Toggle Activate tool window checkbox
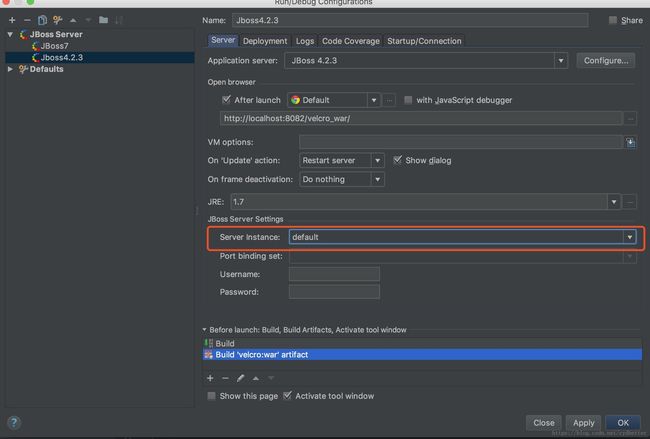 [x=287, y=395]
